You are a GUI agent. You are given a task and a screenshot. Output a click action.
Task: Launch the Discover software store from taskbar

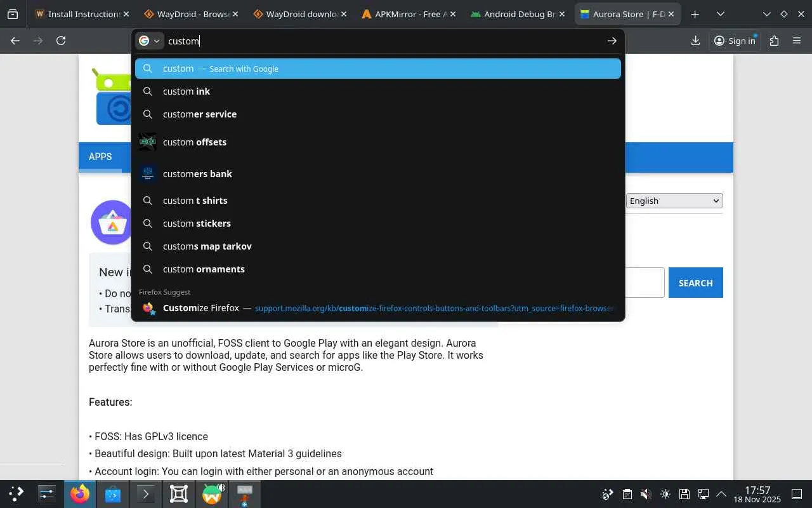tap(113, 493)
